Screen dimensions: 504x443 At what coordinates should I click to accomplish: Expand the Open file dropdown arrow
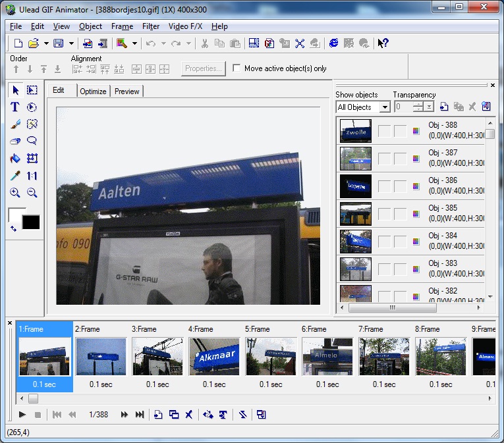click(x=46, y=43)
